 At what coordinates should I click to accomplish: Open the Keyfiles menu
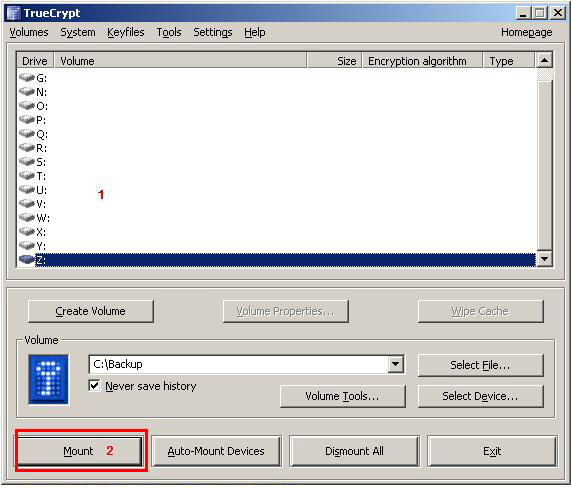pos(126,32)
